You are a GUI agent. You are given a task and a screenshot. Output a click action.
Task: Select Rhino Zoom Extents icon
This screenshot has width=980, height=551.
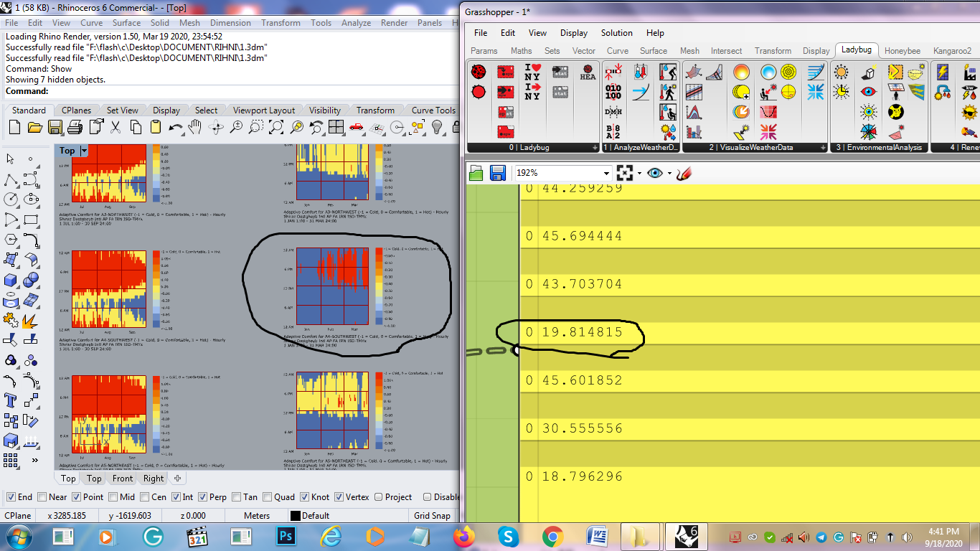click(276, 127)
